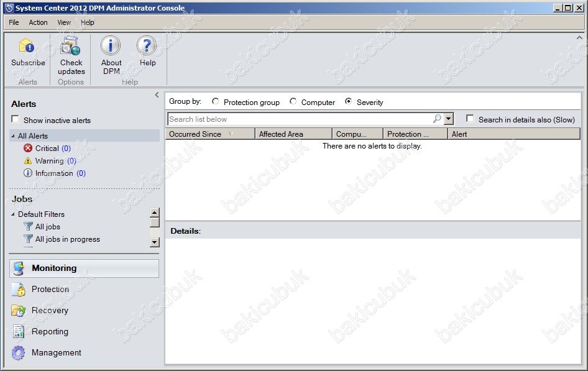Collapse the All Alerts tree node
This screenshot has width=588, height=371.
coord(13,136)
